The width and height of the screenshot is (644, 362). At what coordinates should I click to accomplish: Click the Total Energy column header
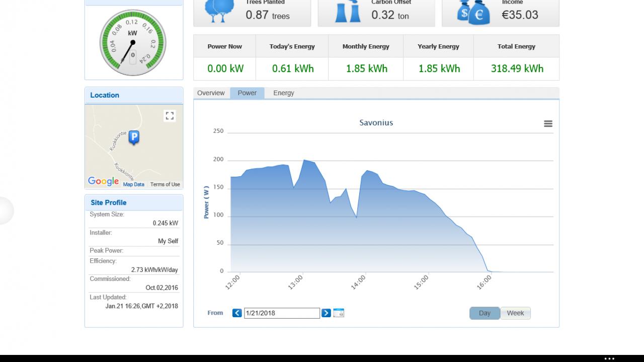tap(516, 46)
